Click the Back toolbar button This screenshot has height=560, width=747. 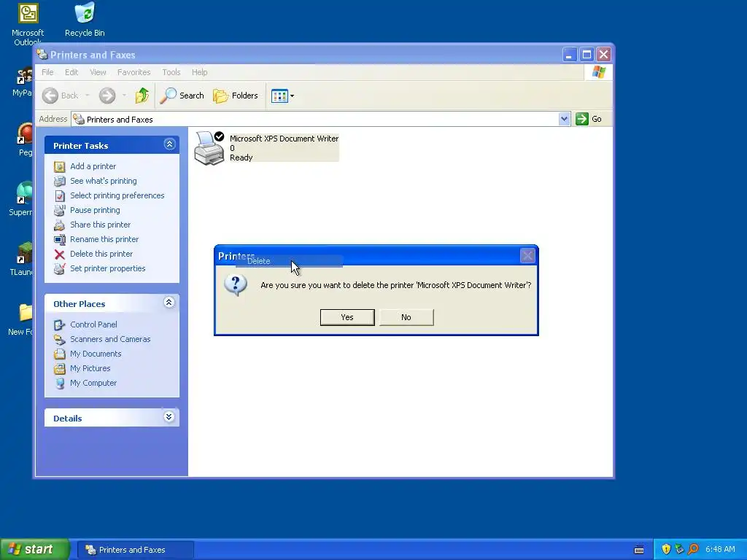[60, 96]
